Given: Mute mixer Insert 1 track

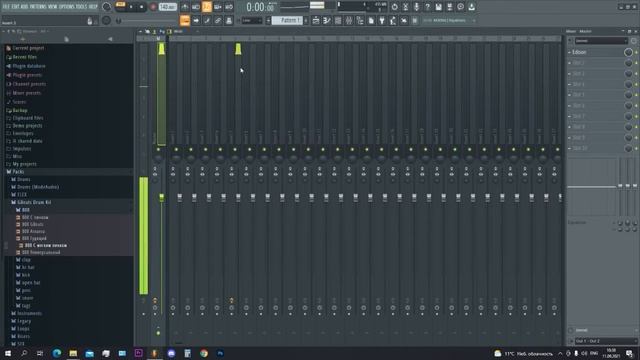Looking at the screenshot, I should (176, 149).
